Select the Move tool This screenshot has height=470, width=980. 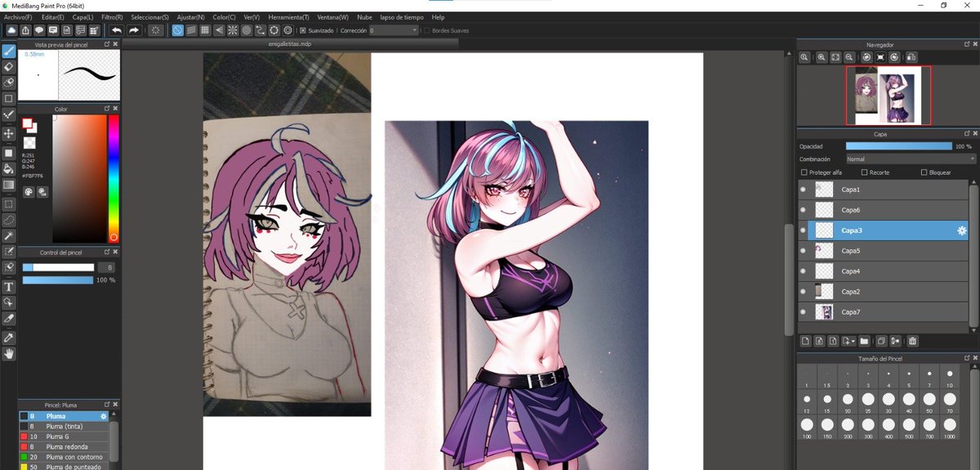(x=9, y=133)
